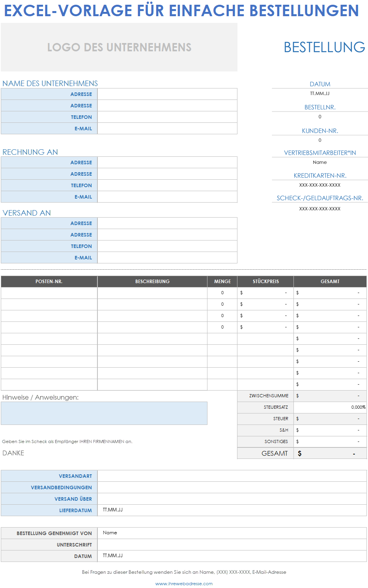Select the Versandbedingungen input field
Screen dimensions: 368x588
232,488
